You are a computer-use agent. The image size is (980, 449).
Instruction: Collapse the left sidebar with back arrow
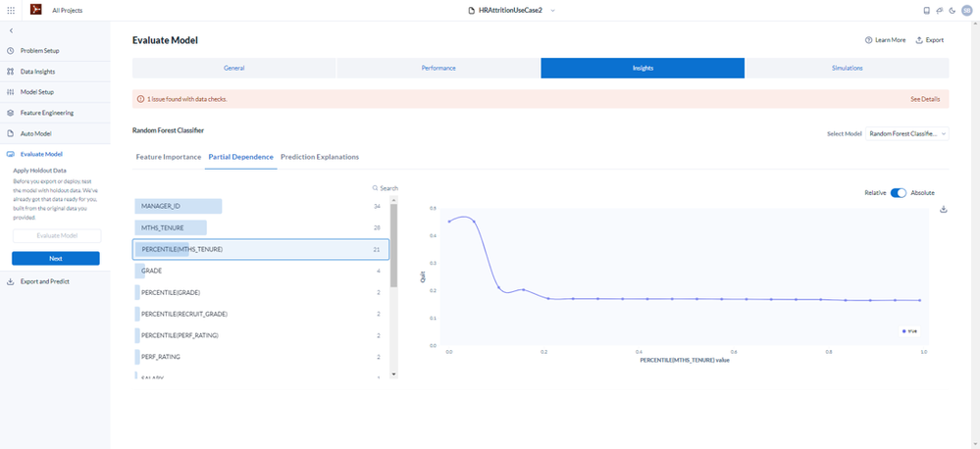tap(11, 30)
